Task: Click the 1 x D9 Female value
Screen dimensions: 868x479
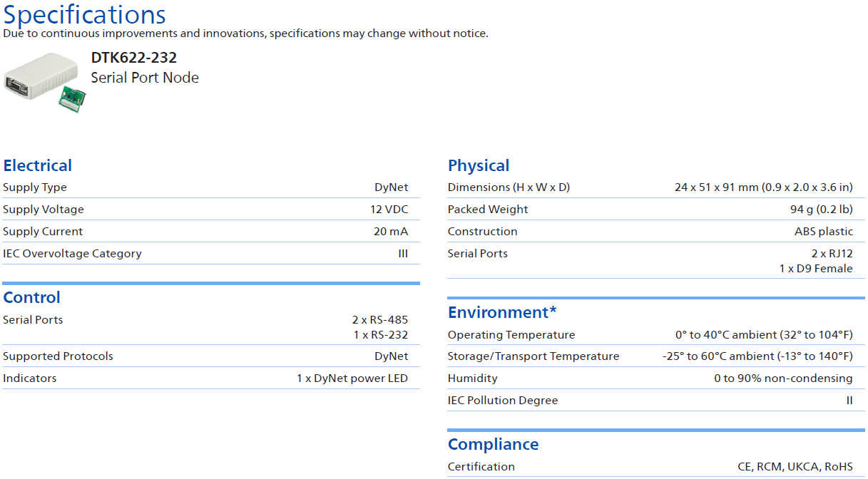Action: pyautogui.click(x=816, y=269)
